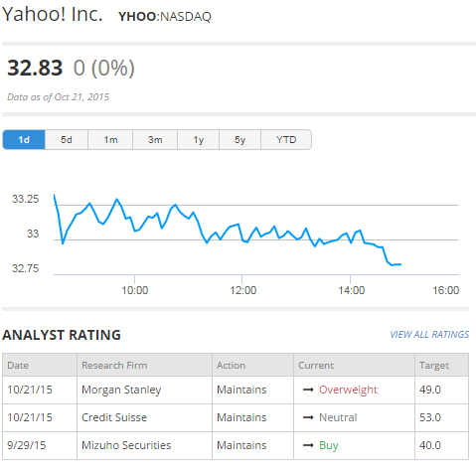476x472 pixels.
Task: Click the arrow icon beside Buy
Action: (x=308, y=445)
